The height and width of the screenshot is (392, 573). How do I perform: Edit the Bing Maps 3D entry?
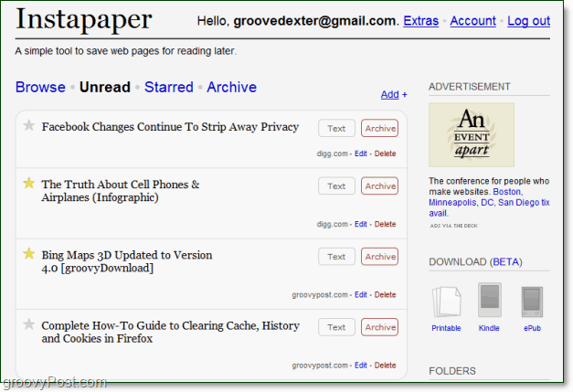[361, 294]
